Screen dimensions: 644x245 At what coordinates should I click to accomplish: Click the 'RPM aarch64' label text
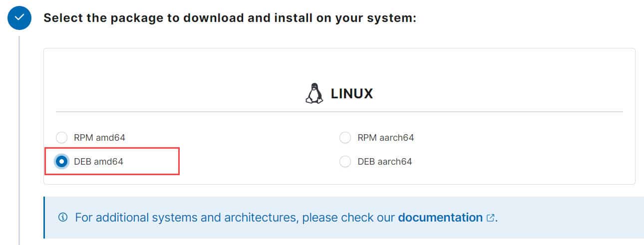[x=386, y=137]
